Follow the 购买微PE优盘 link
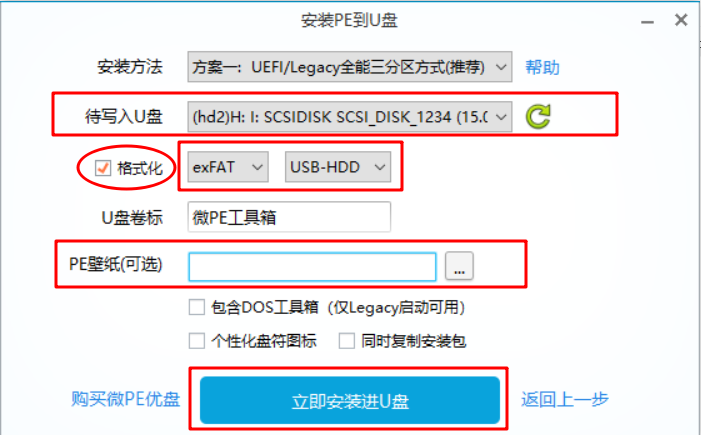 tap(126, 399)
